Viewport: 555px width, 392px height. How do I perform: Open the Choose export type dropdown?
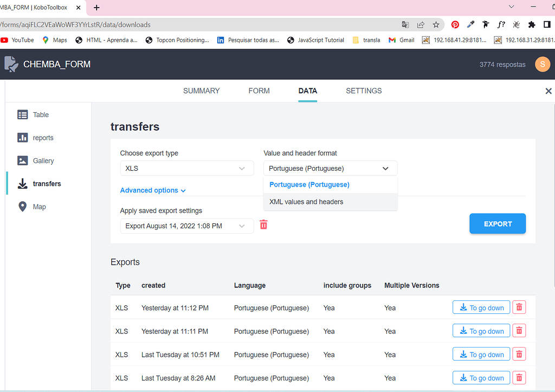pyautogui.click(x=186, y=168)
